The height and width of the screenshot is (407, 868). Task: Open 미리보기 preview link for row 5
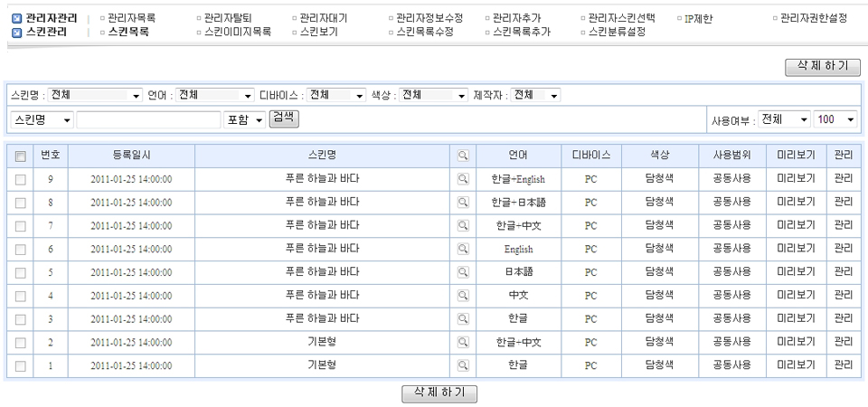click(x=796, y=272)
